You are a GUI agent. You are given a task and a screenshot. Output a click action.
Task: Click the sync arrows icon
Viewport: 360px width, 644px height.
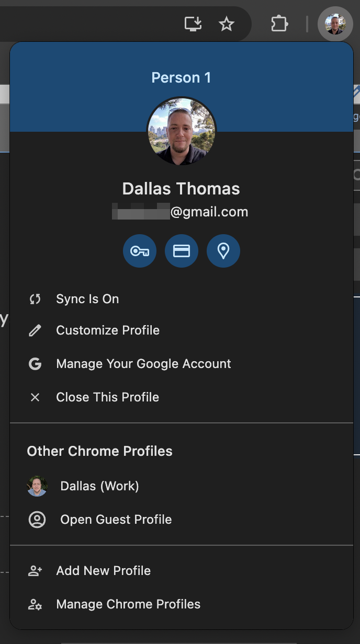(x=35, y=300)
